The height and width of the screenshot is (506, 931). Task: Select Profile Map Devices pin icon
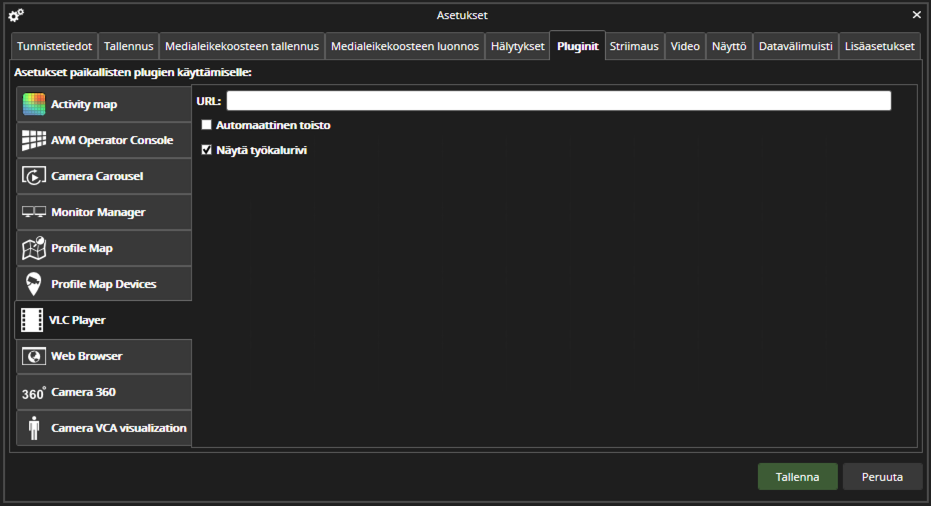34,284
